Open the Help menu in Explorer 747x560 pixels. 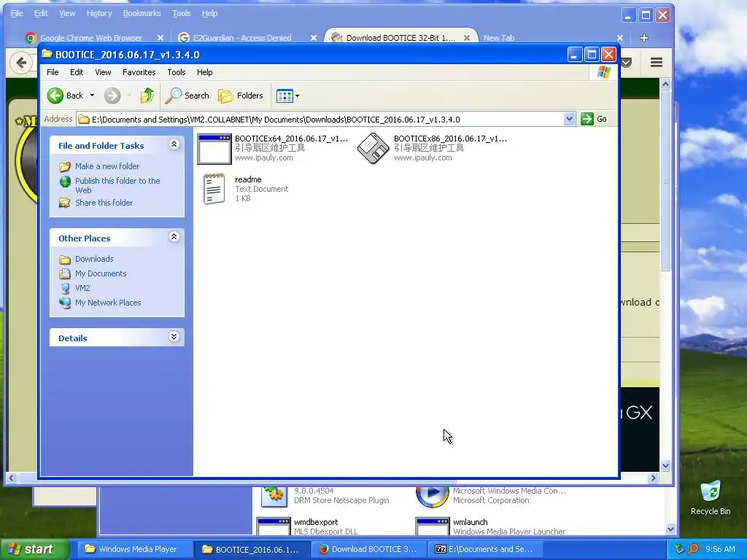click(204, 72)
